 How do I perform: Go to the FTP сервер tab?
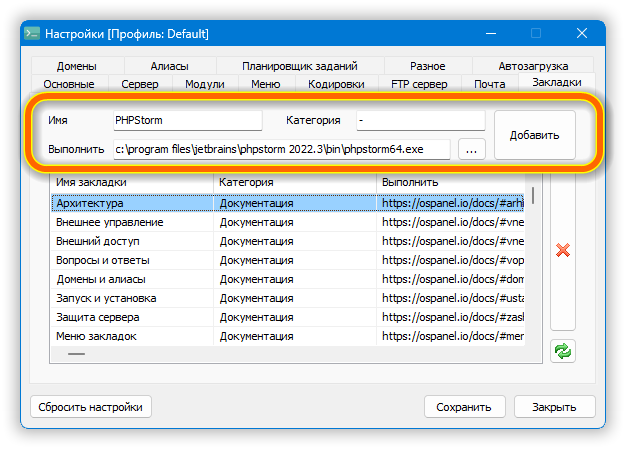coord(419,84)
